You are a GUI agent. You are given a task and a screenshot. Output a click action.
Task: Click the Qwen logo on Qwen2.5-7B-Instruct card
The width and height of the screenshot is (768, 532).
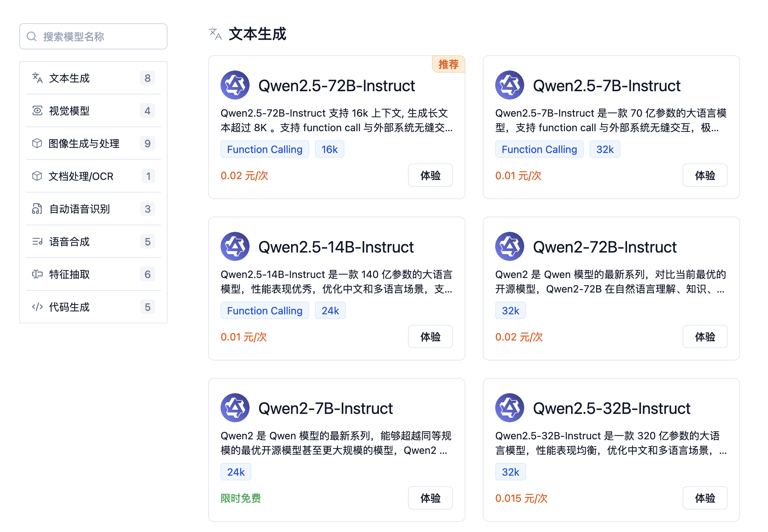[x=509, y=85]
